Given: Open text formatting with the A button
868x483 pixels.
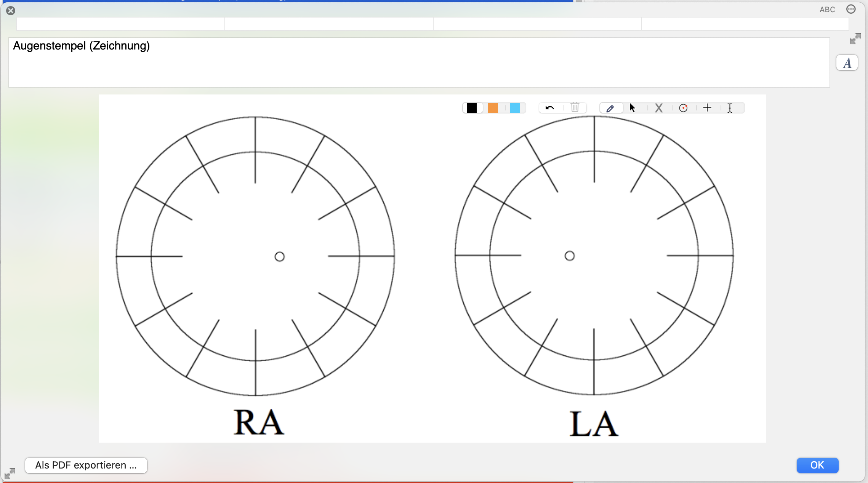Looking at the screenshot, I should pos(847,63).
